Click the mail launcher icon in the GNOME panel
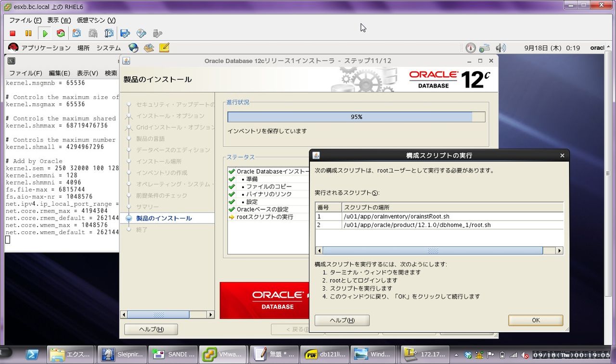Viewport: 616px width, 364px height. tap(149, 48)
